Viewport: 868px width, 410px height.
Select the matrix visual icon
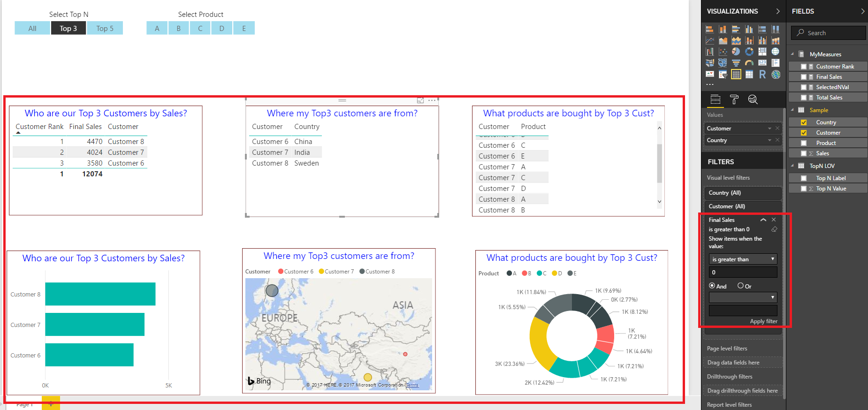pyautogui.click(x=749, y=74)
